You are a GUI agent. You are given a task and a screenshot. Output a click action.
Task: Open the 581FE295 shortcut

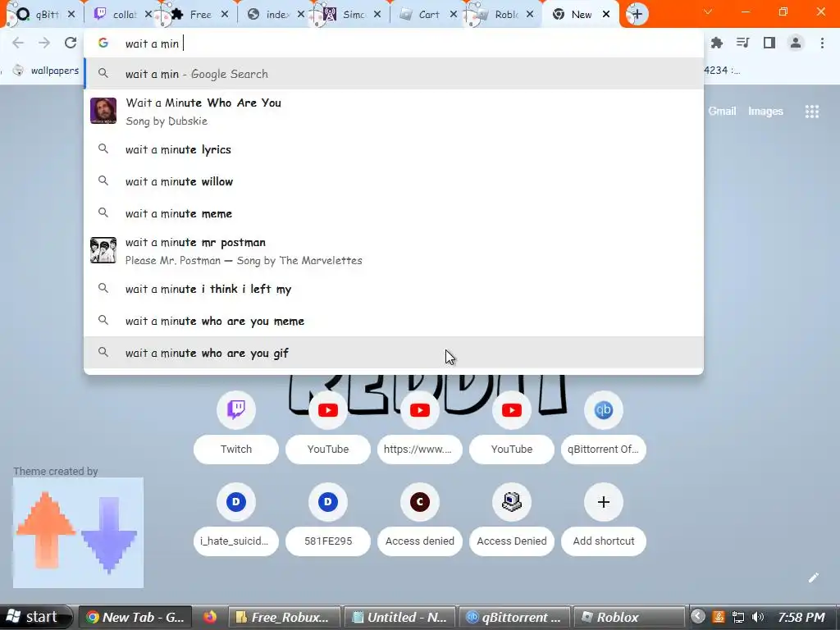pos(328,502)
